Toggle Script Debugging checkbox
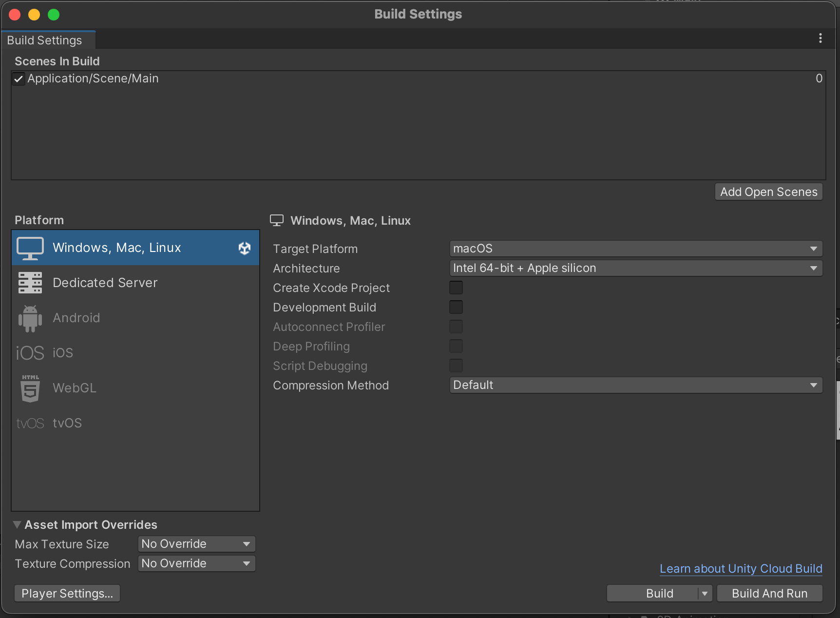This screenshot has height=618, width=840. (456, 366)
